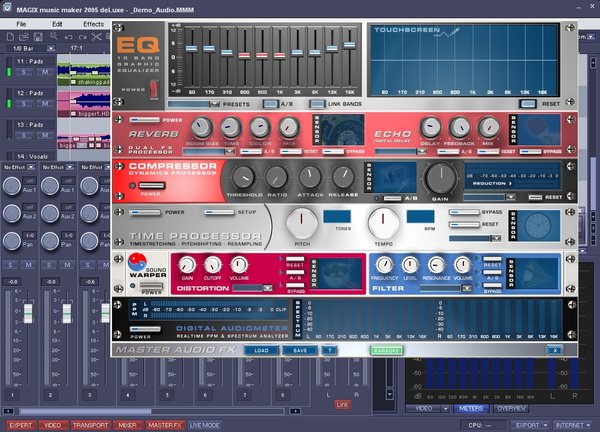Toggle the EQ Link Bands switch

click(x=317, y=104)
